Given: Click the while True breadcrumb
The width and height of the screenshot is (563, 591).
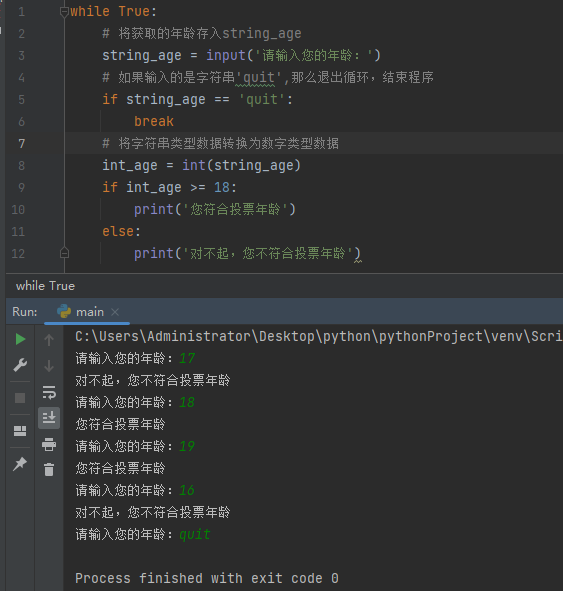Looking at the screenshot, I should coord(45,286).
